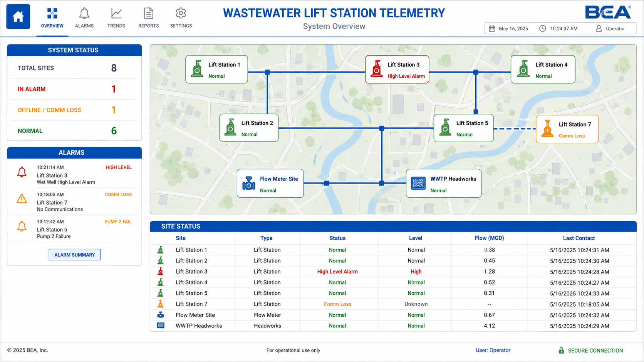Click the 'High' level cell for Lift Station 3

416,271
